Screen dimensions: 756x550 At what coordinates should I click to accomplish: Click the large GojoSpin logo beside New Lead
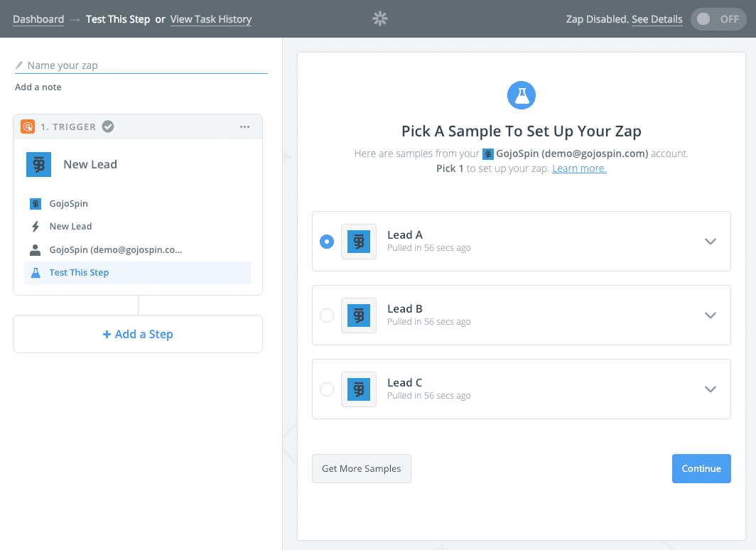tap(38, 164)
